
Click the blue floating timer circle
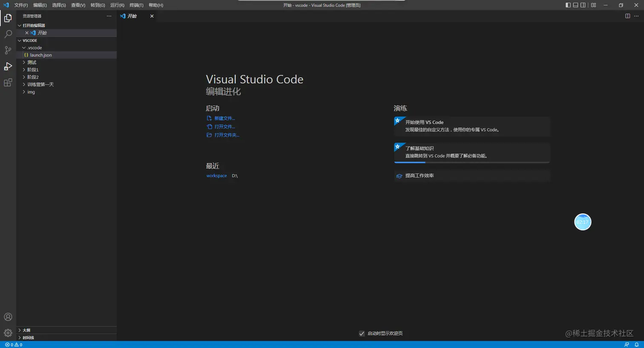(x=583, y=222)
